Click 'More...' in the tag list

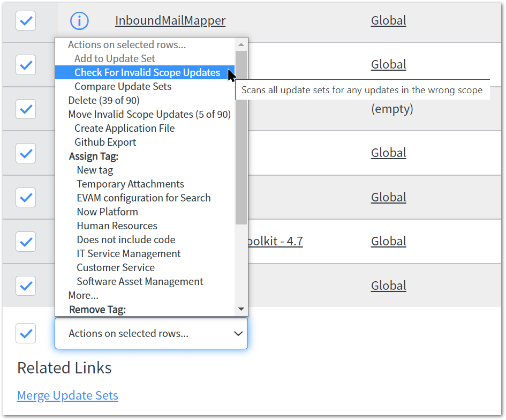83,295
